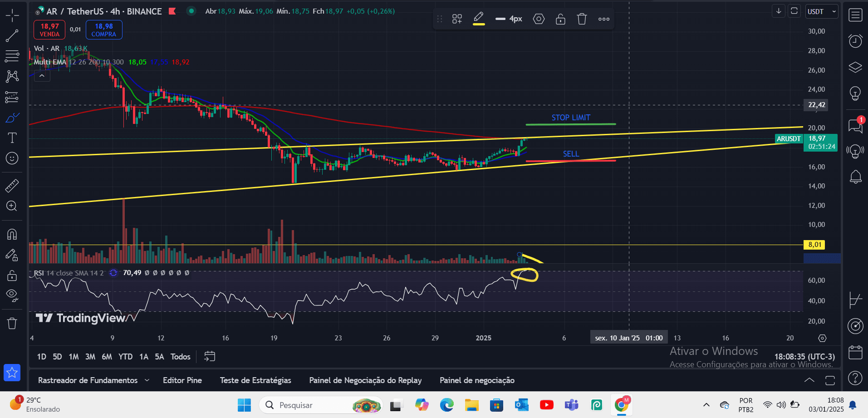This screenshot has width=868, height=418.
Task: Select the text annotation tool
Action: [x=12, y=138]
